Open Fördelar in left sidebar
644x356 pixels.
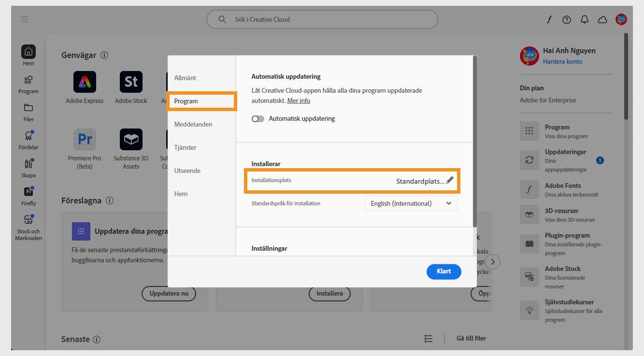point(29,140)
